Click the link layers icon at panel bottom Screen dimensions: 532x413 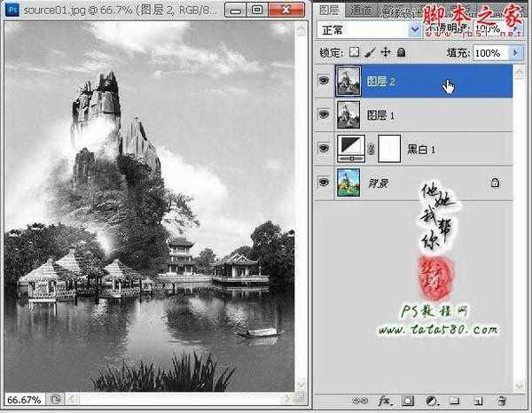pos(360,401)
